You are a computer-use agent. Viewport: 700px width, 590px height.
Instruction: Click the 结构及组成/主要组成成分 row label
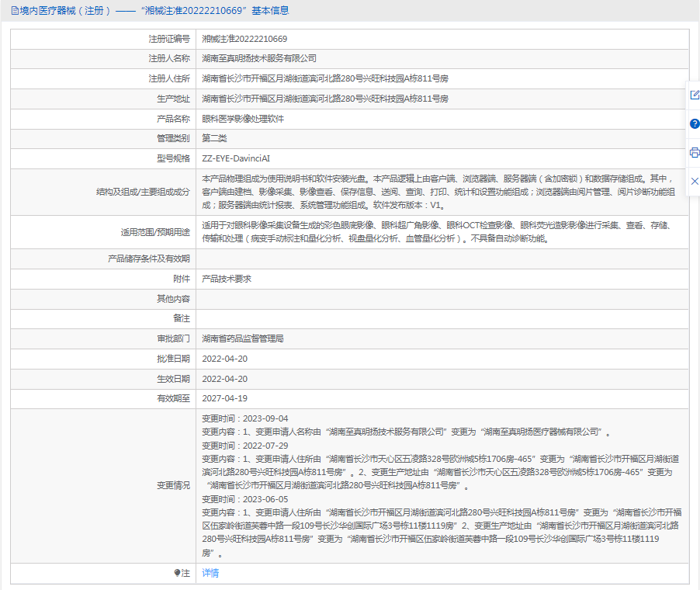pyautogui.click(x=143, y=192)
